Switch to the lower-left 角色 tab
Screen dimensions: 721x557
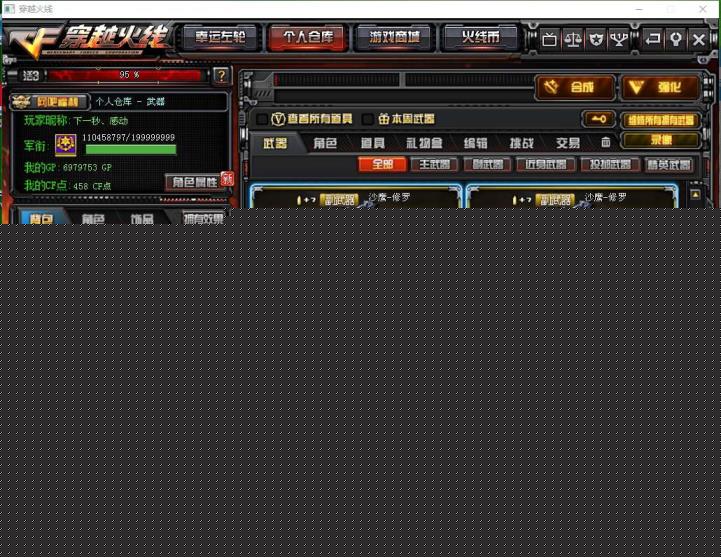pyautogui.click(x=93, y=218)
